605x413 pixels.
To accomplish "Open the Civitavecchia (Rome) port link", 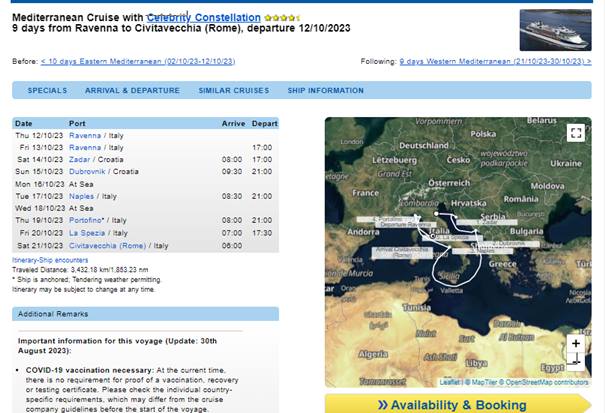I will [107, 245].
